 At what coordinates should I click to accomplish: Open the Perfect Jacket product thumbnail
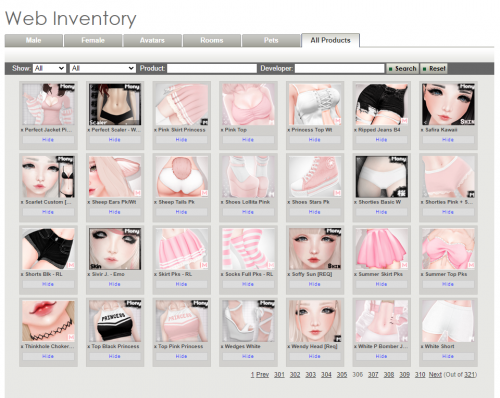point(48,104)
